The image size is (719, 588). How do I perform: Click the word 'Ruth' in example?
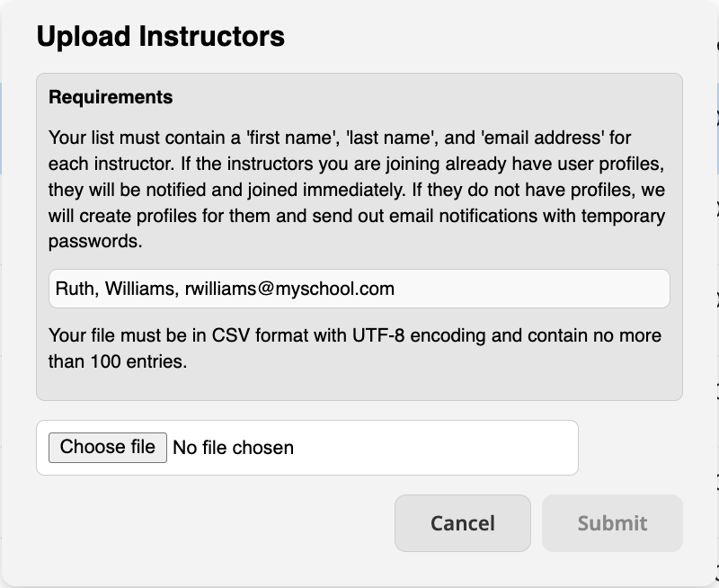coord(75,289)
